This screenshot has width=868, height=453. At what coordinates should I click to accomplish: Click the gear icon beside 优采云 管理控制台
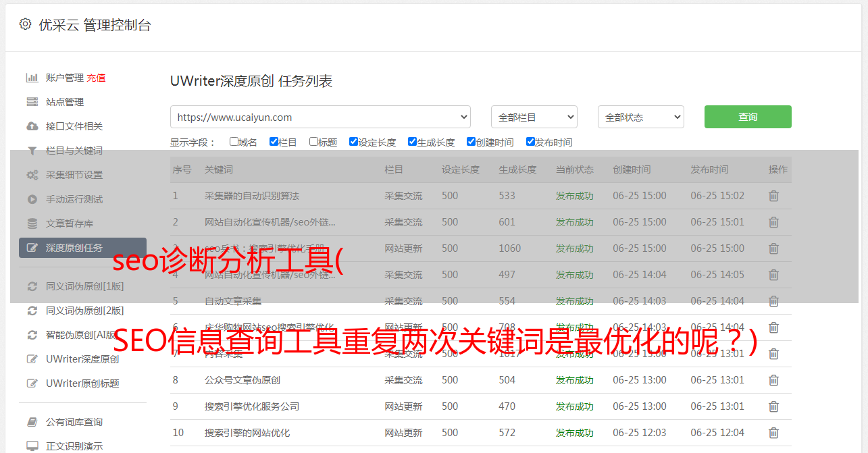tap(25, 24)
